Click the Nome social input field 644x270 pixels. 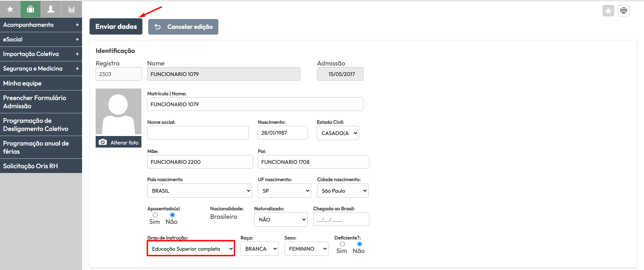198,133
